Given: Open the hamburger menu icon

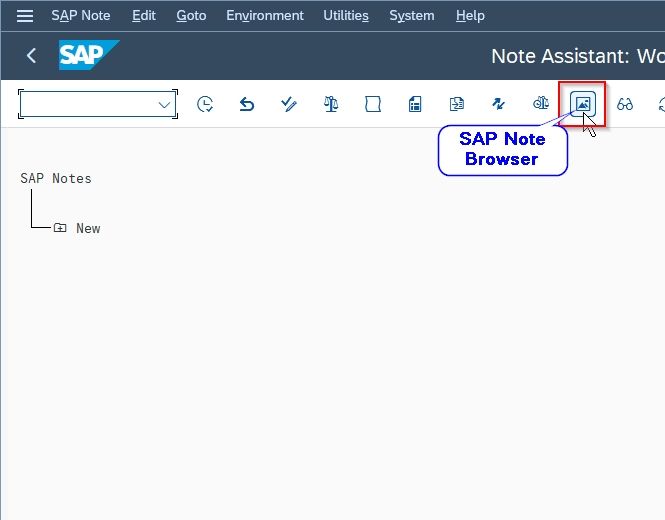Looking at the screenshot, I should click(x=25, y=16).
